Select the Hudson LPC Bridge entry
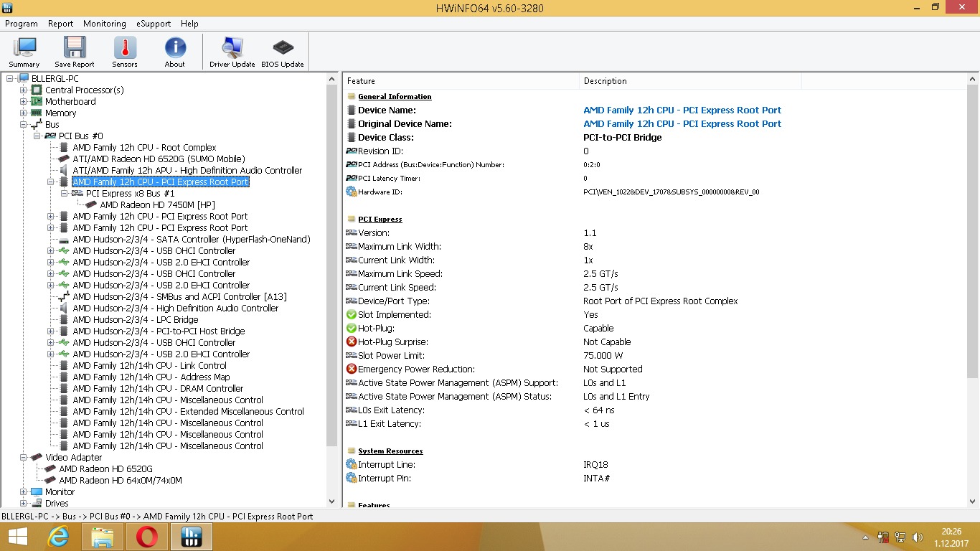The height and width of the screenshot is (551, 980). [135, 319]
